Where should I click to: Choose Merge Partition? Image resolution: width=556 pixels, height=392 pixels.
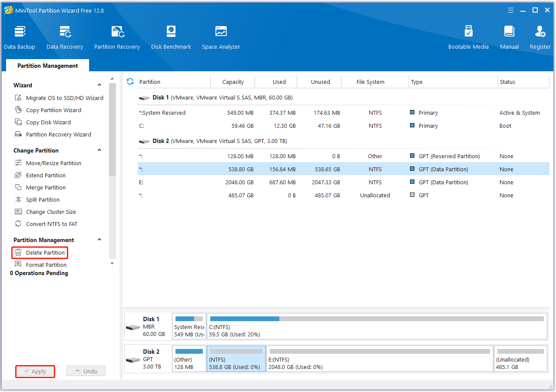[40, 187]
